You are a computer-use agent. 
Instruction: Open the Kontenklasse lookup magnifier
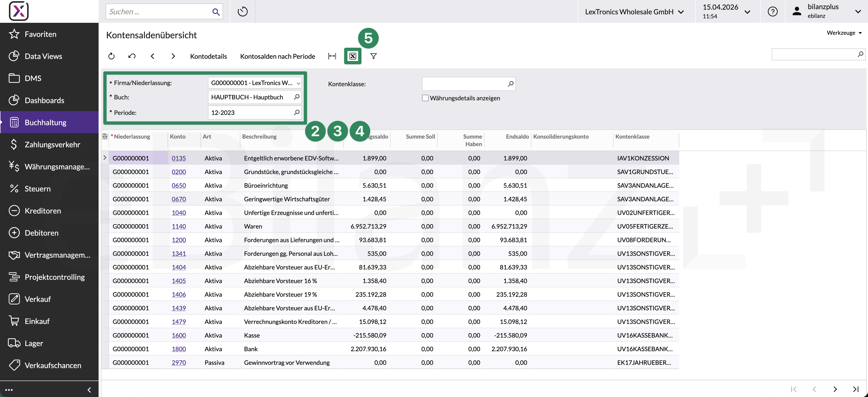coord(511,84)
